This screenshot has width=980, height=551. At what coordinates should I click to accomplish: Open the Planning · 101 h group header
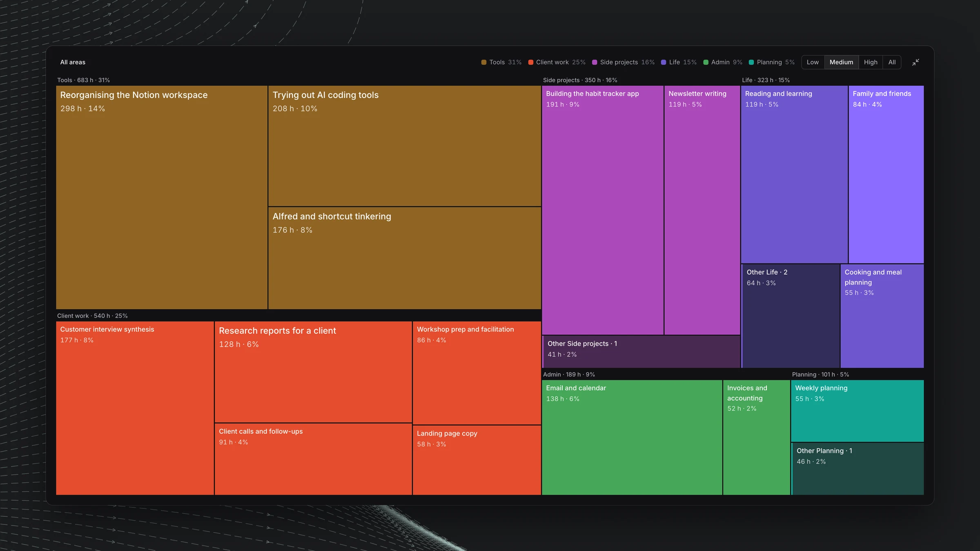[x=820, y=374]
